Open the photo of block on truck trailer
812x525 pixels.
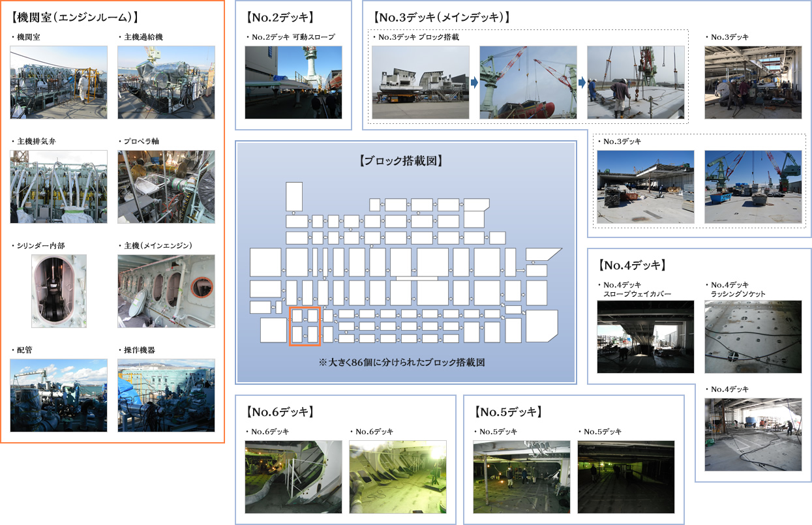click(x=421, y=82)
